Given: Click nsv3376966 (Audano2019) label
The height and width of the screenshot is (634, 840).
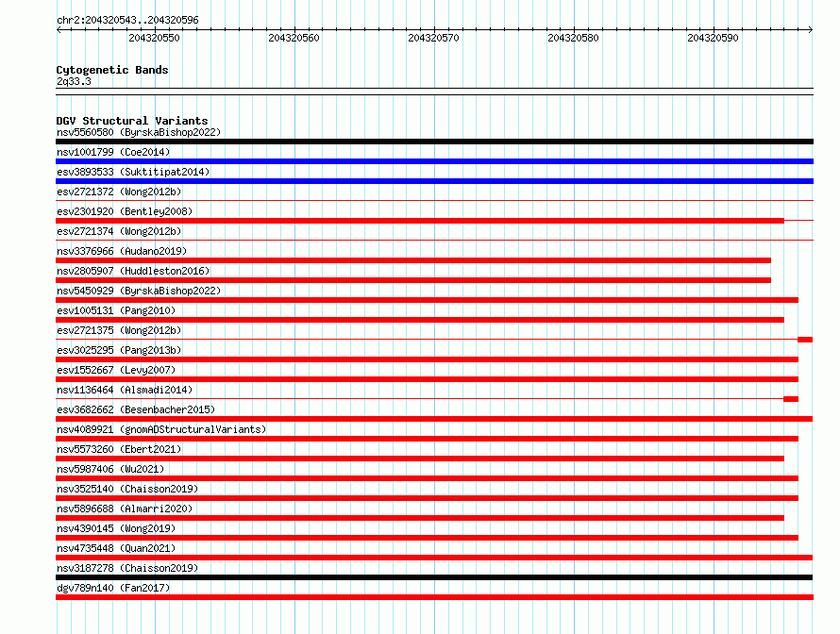Looking at the screenshot, I should click(x=122, y=251).
